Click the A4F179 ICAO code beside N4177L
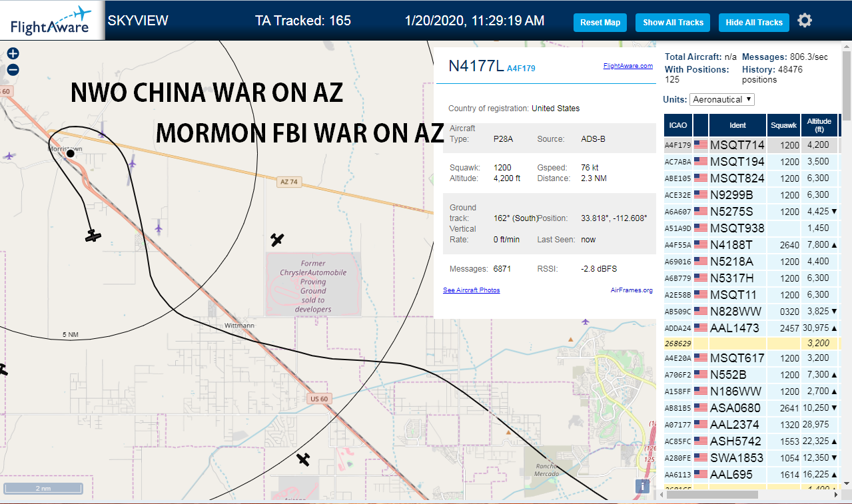852x504 pixels. tap(521, 68)
